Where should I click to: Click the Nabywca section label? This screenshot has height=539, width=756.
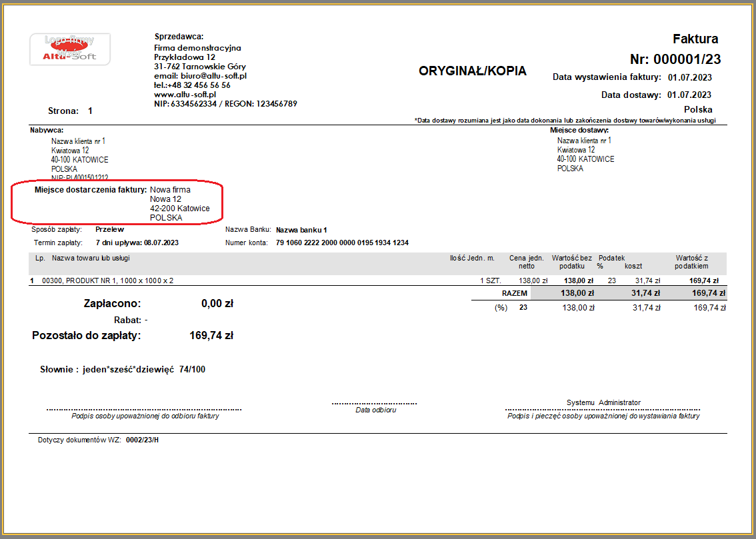pyautogui.click(x=47, y=131)
